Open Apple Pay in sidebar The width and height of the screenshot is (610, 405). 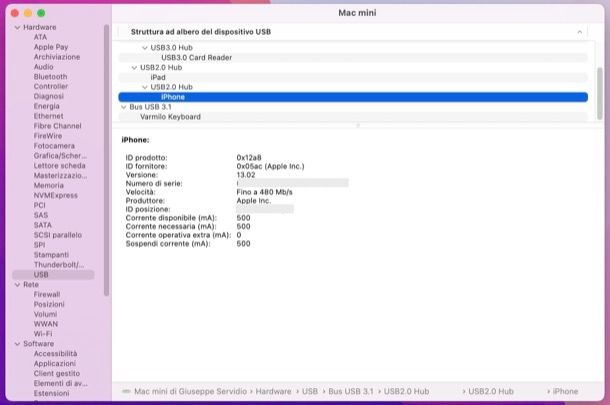(x=51, y=47)
